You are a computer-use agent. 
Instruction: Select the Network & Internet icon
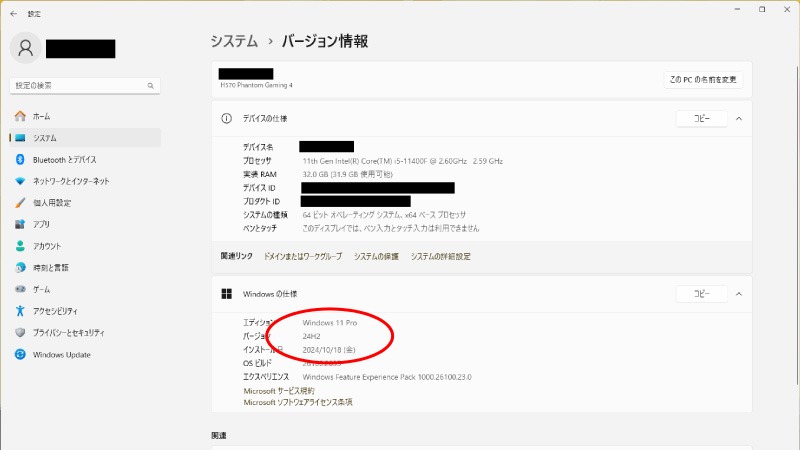point(19,181)
